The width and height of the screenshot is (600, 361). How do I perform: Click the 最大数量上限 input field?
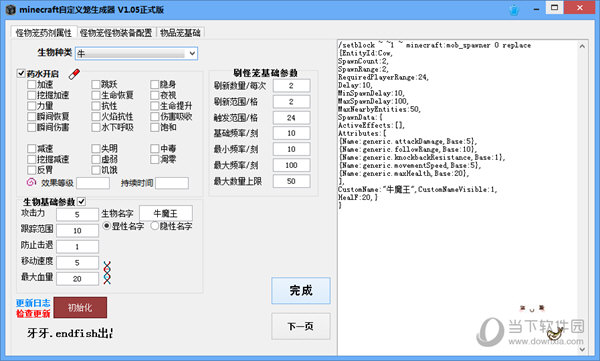[x=292, y=181]
